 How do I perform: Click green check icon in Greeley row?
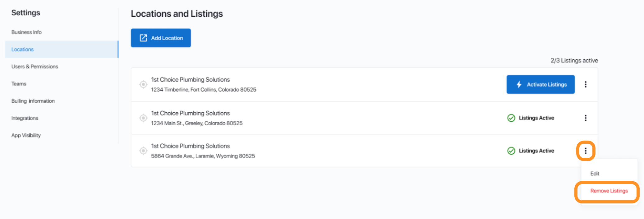(511, 118)
